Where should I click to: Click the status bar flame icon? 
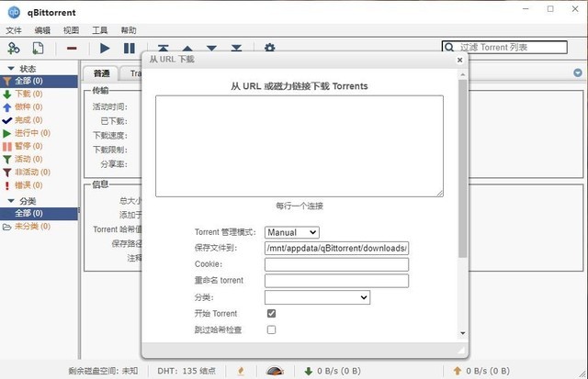[241, 371]
